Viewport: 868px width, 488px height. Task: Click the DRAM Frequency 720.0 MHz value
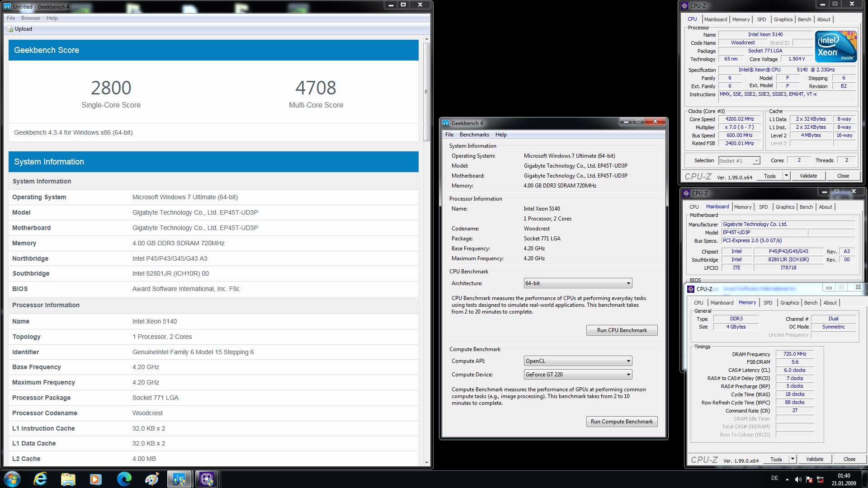[x=795, y=354]
